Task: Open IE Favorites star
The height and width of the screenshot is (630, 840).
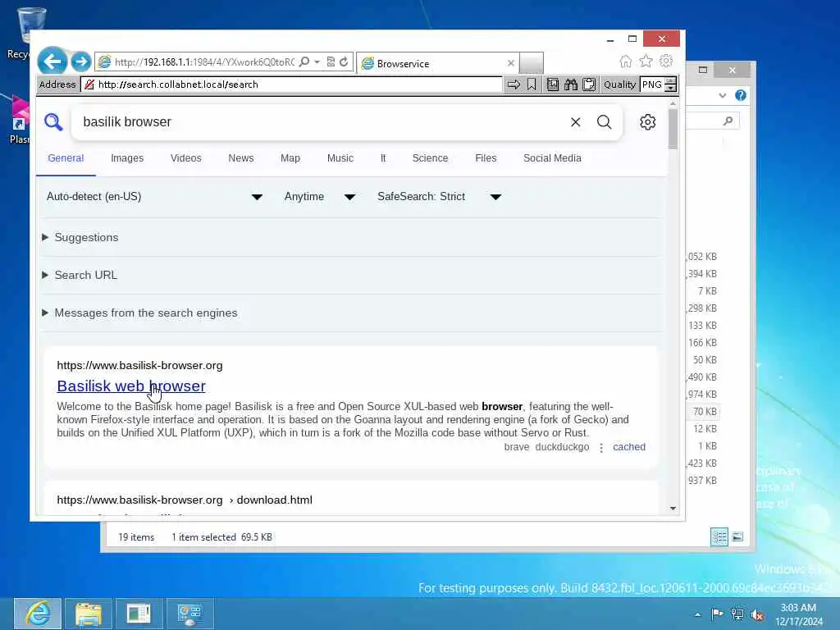Action: coord(646,61)
